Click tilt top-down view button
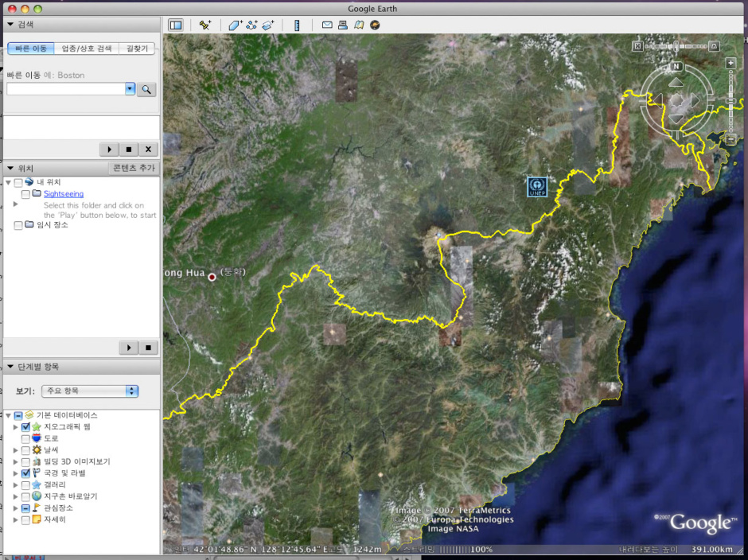The width and height of the screenshot is (748, 560). click(637, 46)
